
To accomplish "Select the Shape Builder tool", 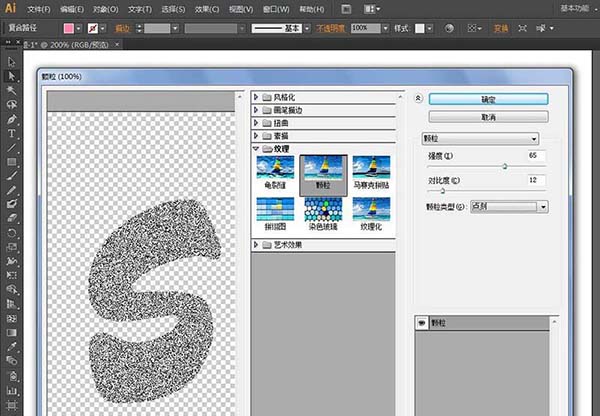I will point(11,289).
